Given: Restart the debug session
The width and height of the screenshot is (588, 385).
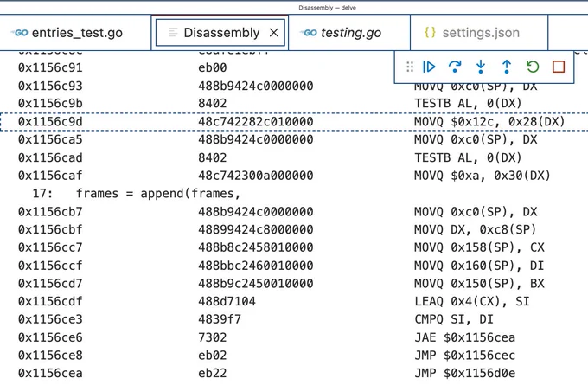Looking at the screenshot, I should pos(533,67).
